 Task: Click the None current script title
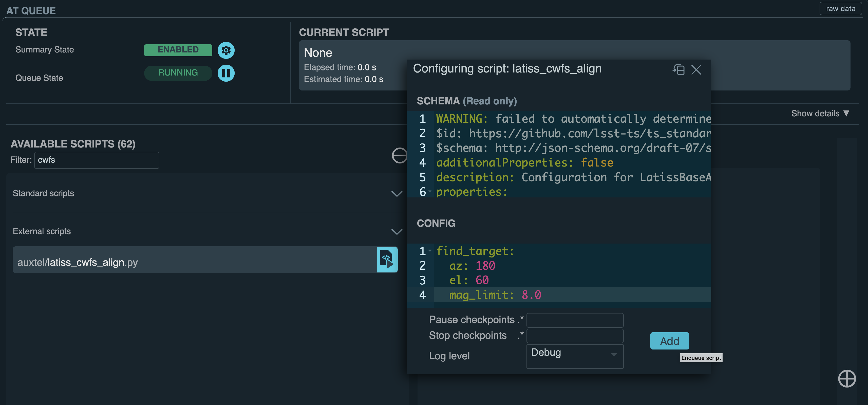pyautogui.click(x=318, y=53)
